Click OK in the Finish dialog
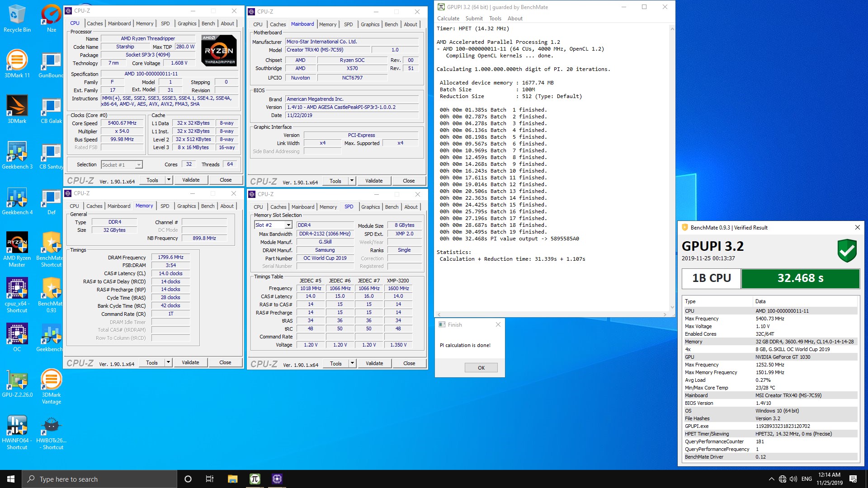 481,368
